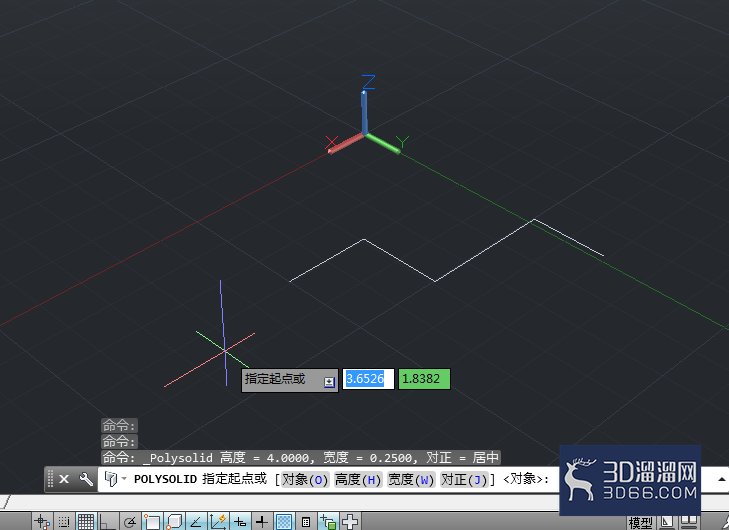Expand command history with up arrow

pos(722,479)
